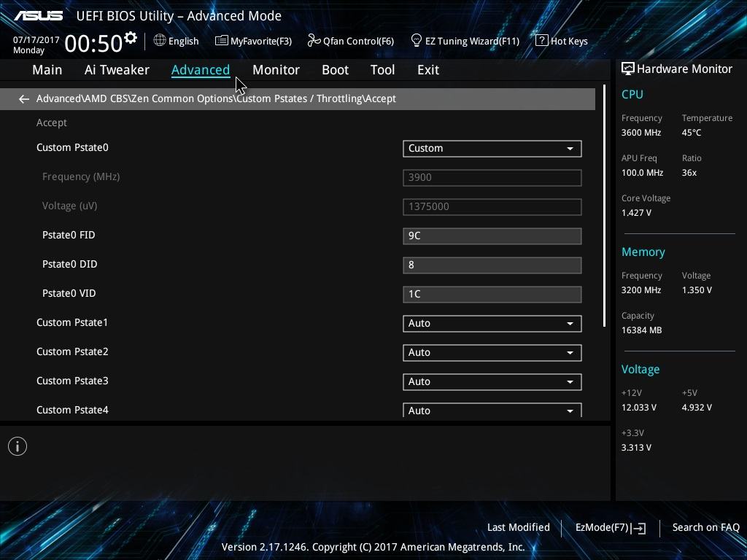Click the Hot Keys label
The height and width of the screenshot is (560, 747).
pyautogui.click(x=569, y=42)
